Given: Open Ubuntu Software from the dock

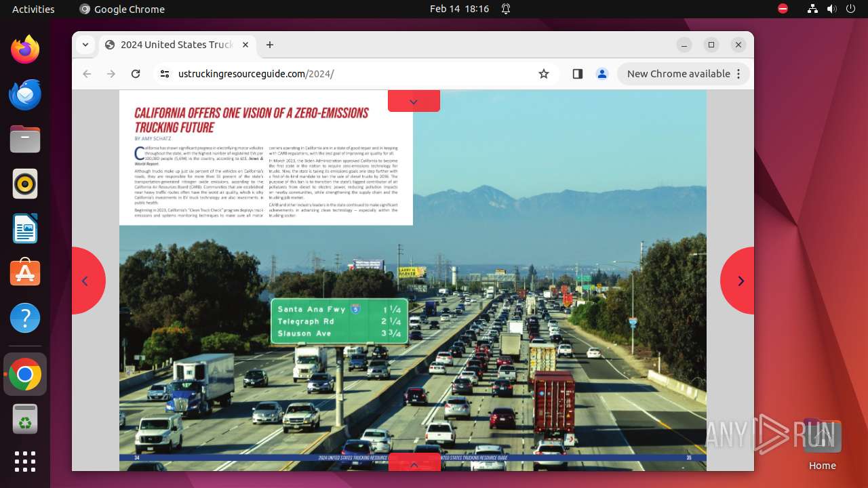Looking at the screenshot, I should 25,273.
